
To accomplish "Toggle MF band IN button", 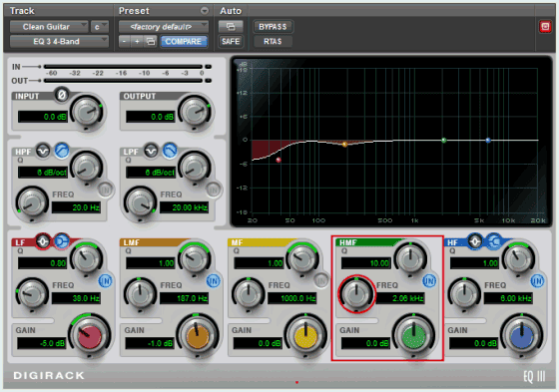I will point(321,281).
